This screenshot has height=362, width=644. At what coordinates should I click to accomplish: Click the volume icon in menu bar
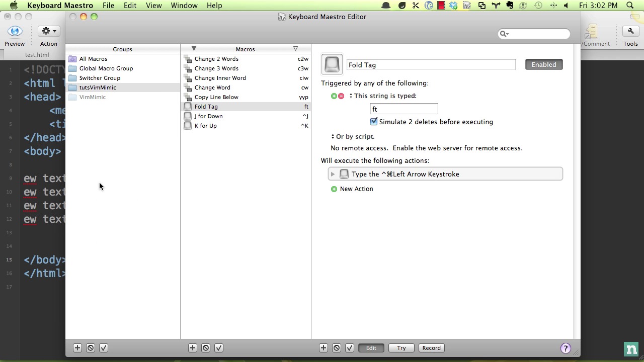pos(566,6)
